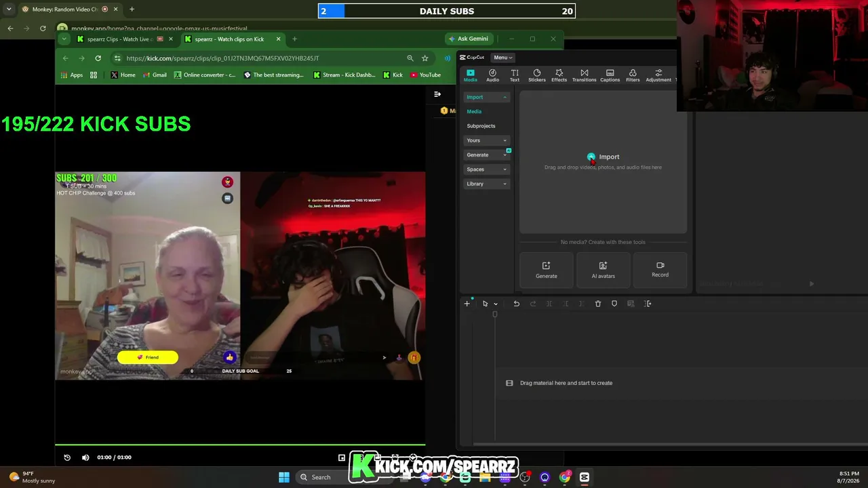Screen dimensions: 868x488
Task: Expand the Generate section in sidebar
Action: point(486,155)
